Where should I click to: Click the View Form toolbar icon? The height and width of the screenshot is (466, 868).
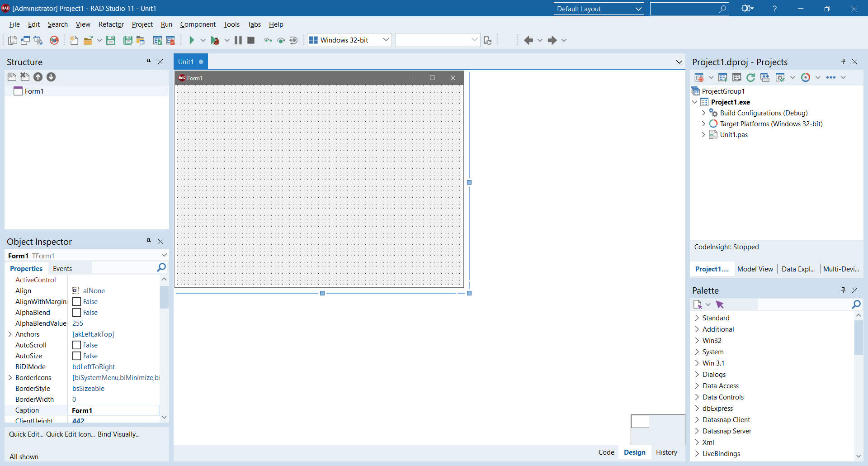[x=25, y=40]
